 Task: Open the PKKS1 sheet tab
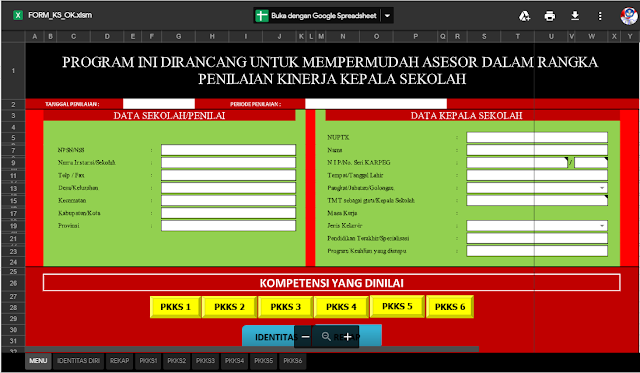[x=148, y=361]
